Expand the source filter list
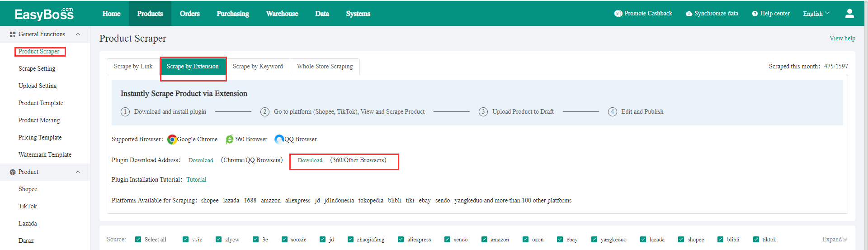Viewport: 868px width, 250px height. tap(835, 240)
